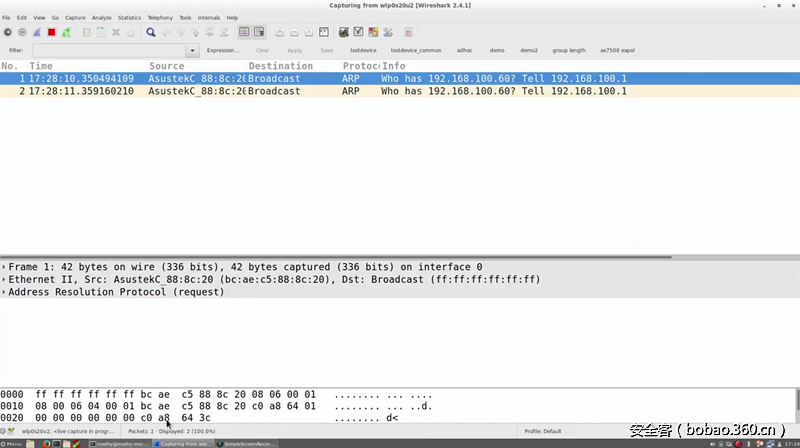
Task: Open the View menu
Action: click(x=39, y=17)
